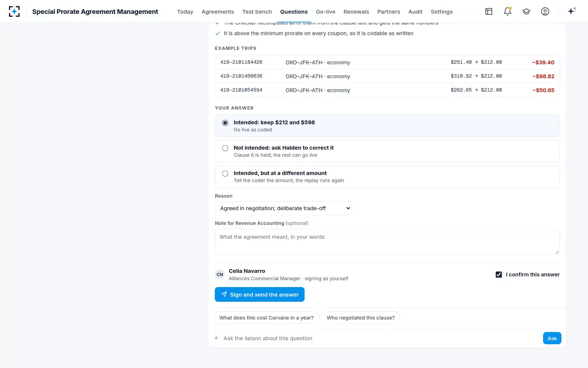Open the layout panel icon

tap(489, 11)
